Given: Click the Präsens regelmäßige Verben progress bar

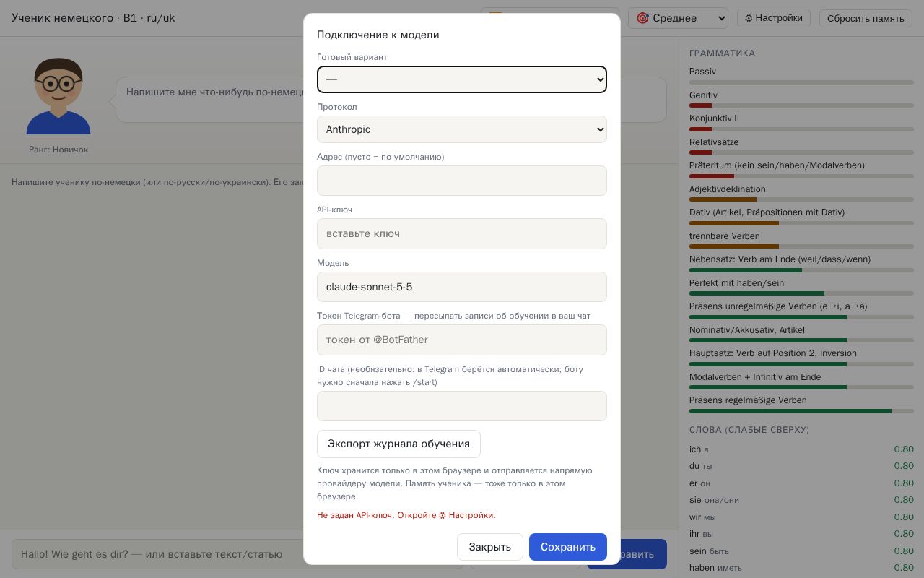Looking at the screenshot, I should [801, 411].
